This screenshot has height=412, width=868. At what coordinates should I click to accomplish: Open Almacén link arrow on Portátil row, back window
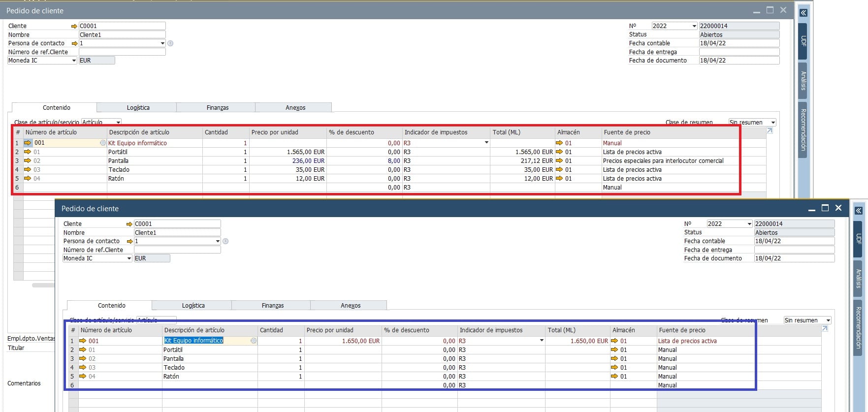click(x=559, y=152)
